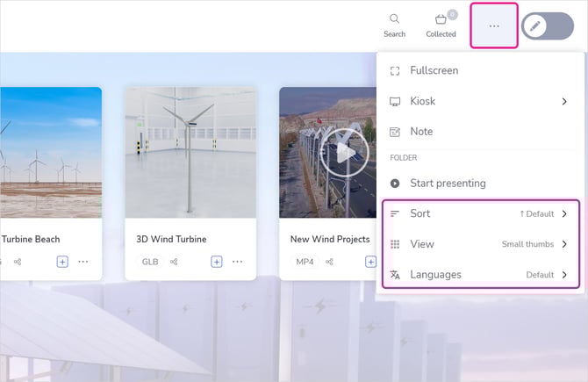Expand the View Small thumbs chevron
This screenshot has height=382, width=588.
click(564, 244)
